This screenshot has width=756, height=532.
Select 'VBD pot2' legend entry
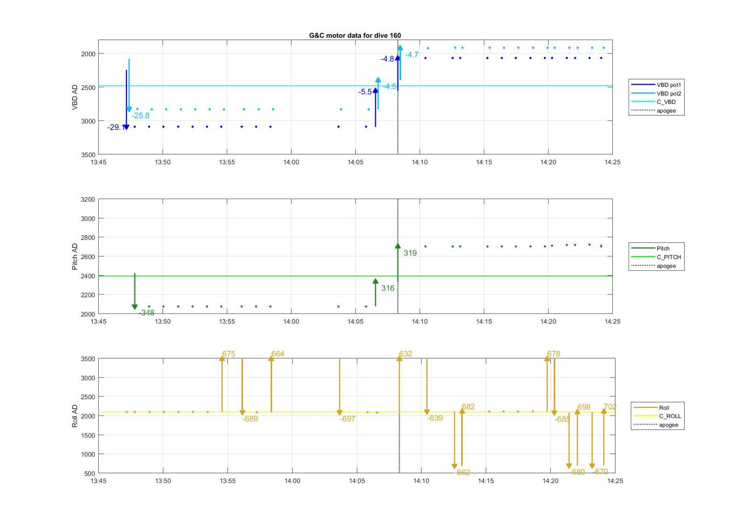point(656,93)
